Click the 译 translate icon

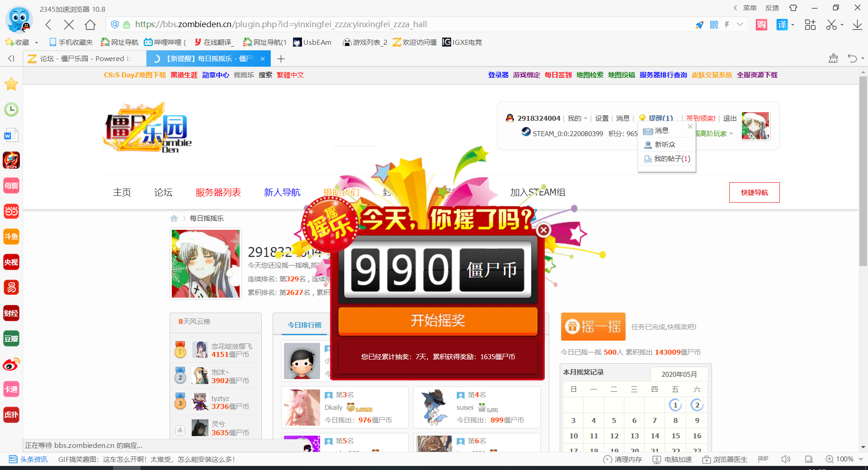[782, 25]
